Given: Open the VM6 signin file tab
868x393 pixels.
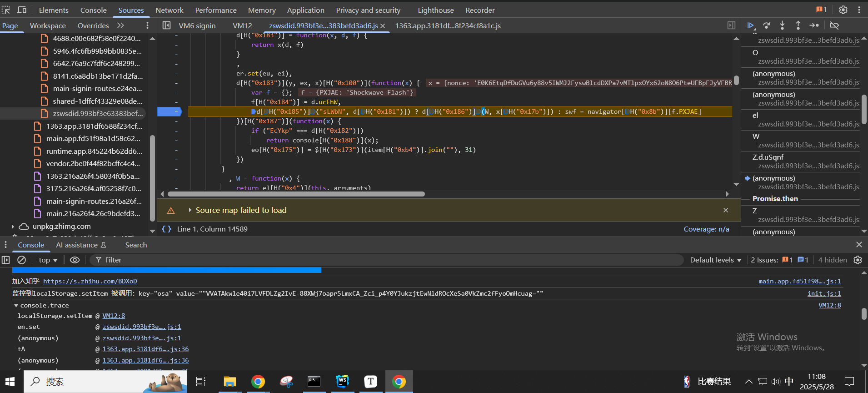Looking at the screenshot, I should [197, 26].
